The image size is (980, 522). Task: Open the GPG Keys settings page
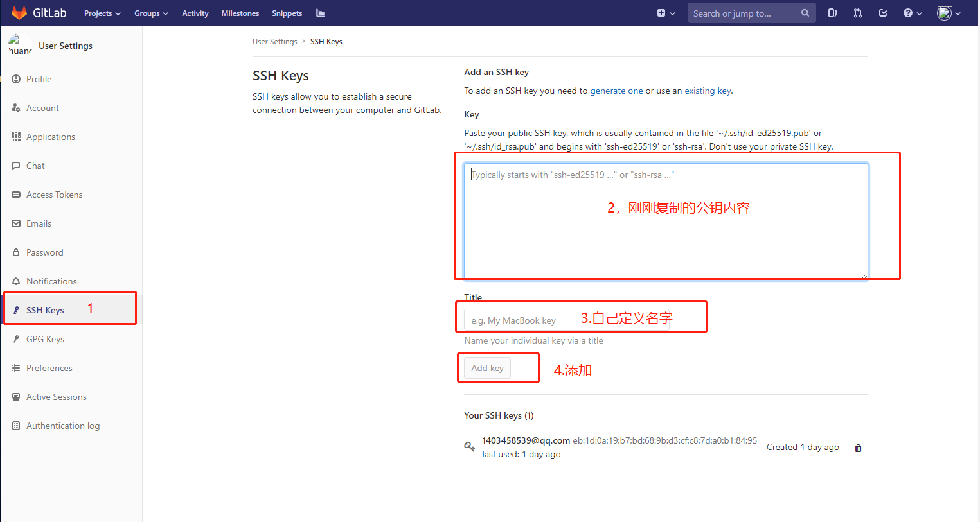[45, 339]
